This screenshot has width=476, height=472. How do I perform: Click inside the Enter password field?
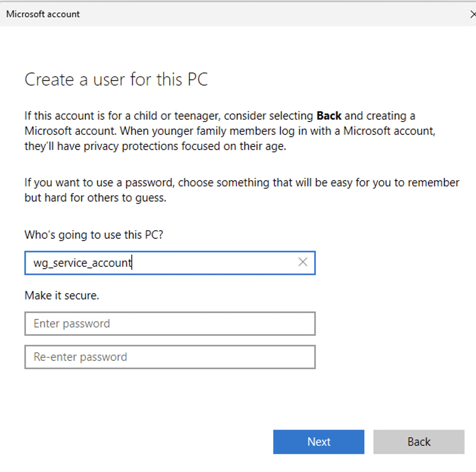tap(170, 323)
